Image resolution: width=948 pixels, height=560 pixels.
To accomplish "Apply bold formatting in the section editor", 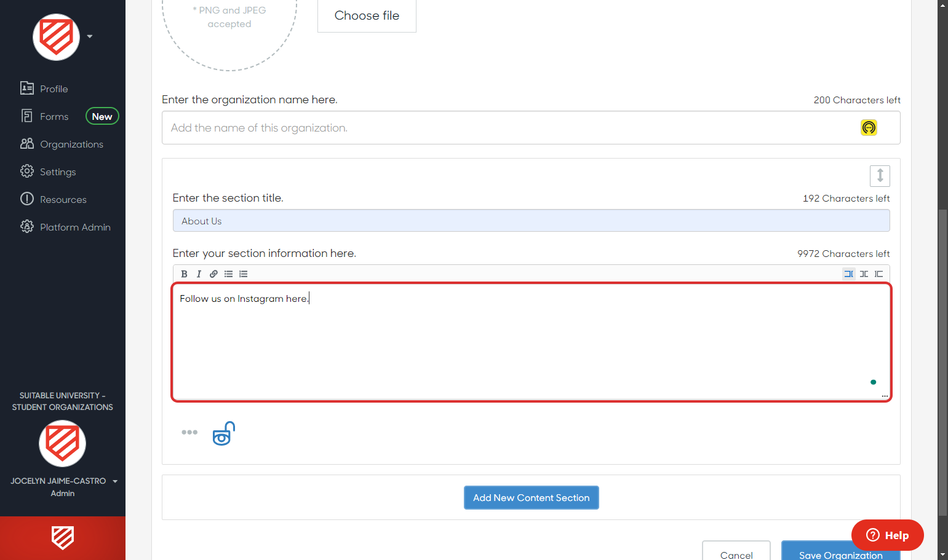I will [x=184, y=274].
